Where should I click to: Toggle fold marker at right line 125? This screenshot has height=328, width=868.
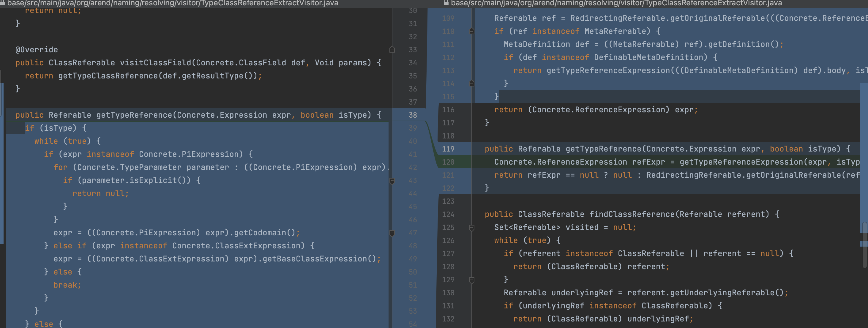[x=472, y=228]
